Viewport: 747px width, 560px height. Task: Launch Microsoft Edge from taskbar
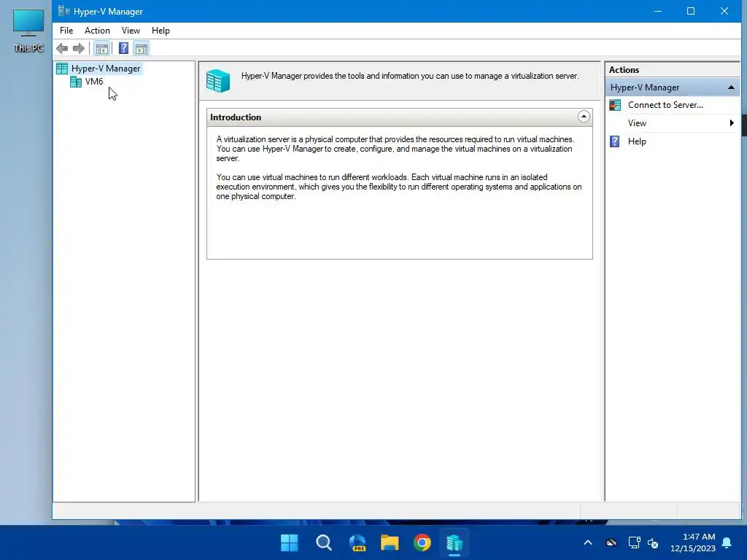[x=357, y=542]
